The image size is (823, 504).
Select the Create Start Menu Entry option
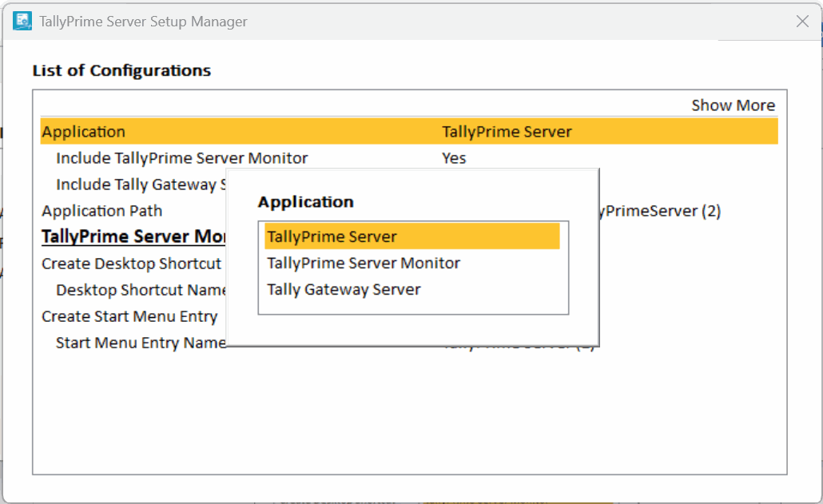coord(129,316)
